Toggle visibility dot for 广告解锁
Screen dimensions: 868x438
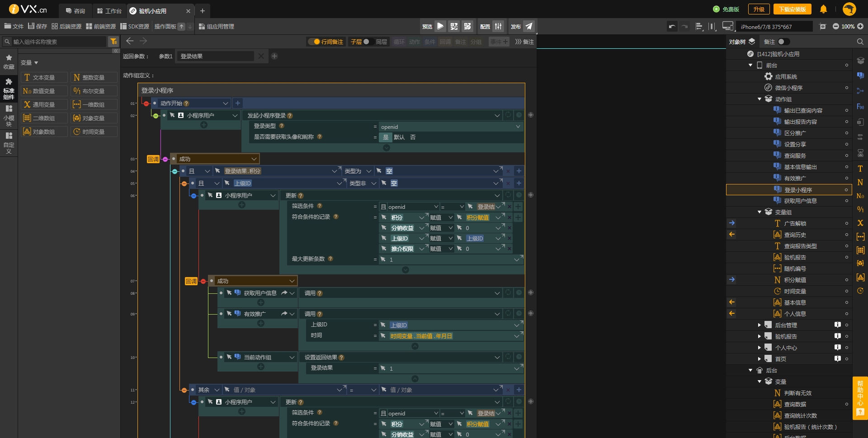click(847, 223)
